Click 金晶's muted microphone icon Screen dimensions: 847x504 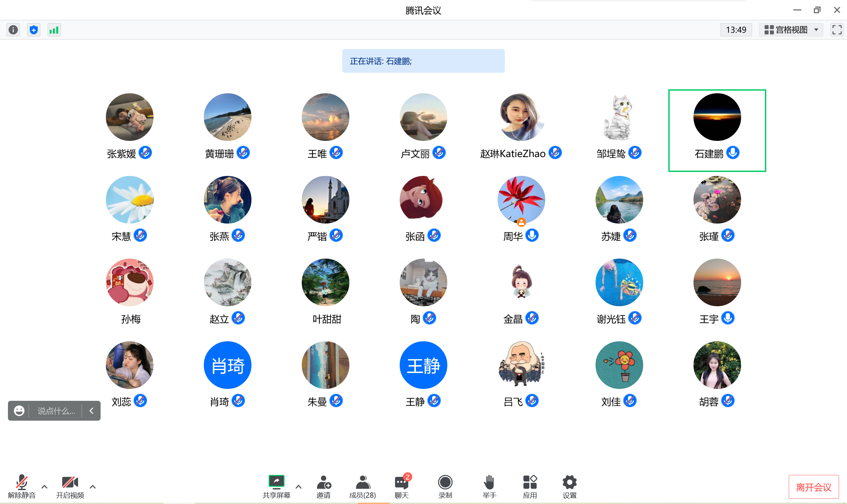pyautogui.click(x=532, y=318)
